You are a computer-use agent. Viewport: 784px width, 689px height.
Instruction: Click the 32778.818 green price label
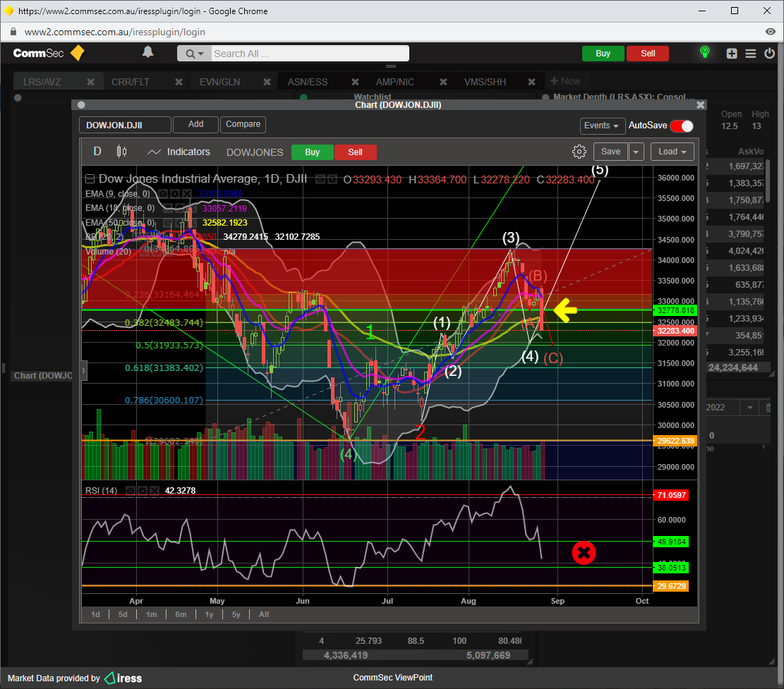[x=675, y=311]
